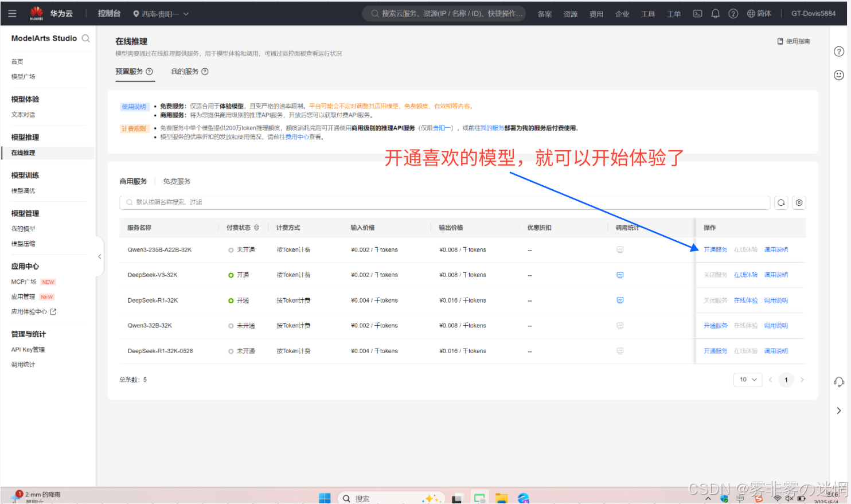Image resolution: width=851 pixels, height=504 pixels.
Task: Open 模型广场 in sidebar
Action: [23, 77]
